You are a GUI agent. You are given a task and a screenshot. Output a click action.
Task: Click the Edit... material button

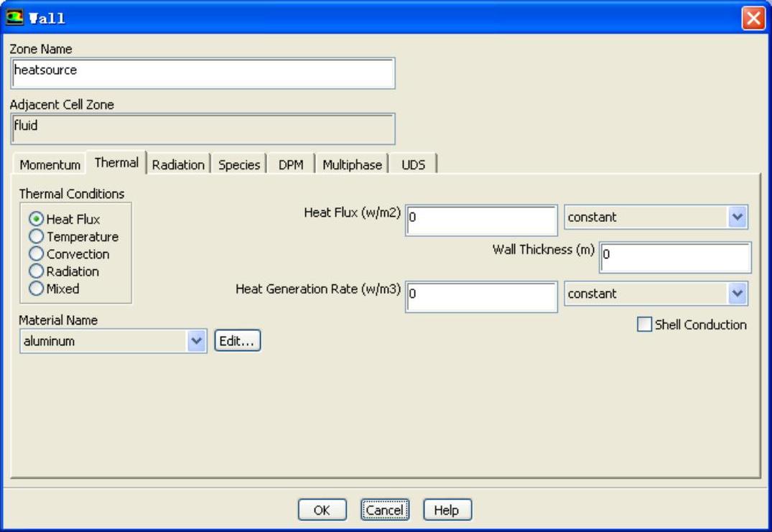[238, 341]
